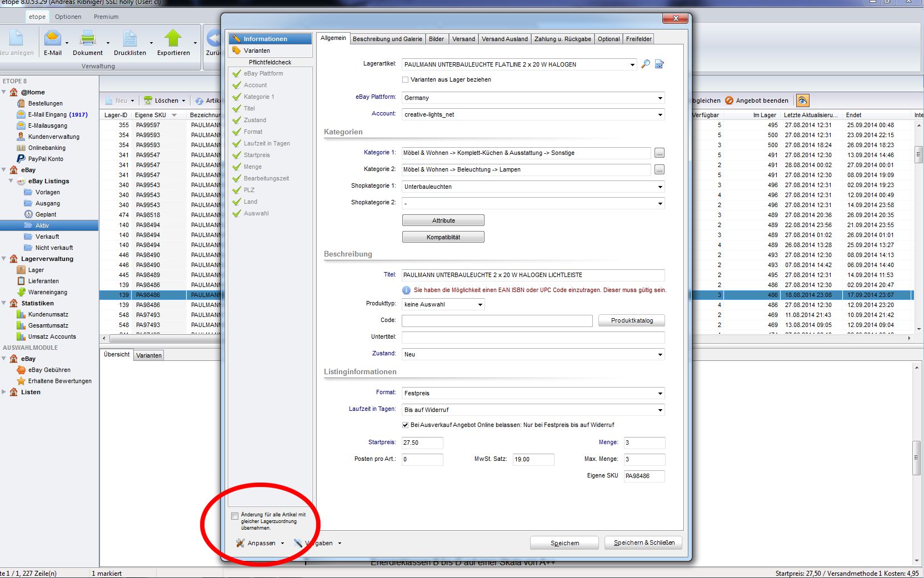This screenshot has width=924, height=578.
Task: Check Änderung für alle Artikel übernehmen
Action: point(235,516)
